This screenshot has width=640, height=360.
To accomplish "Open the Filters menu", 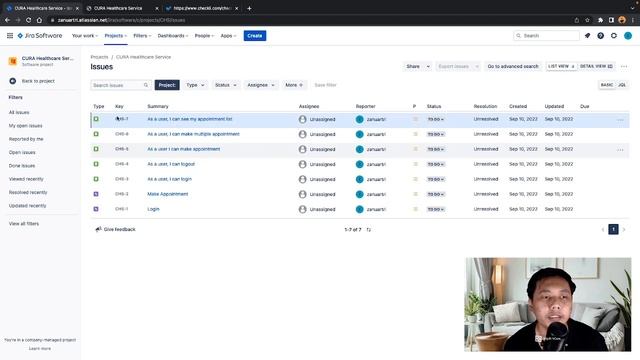I will click(142, 36).
